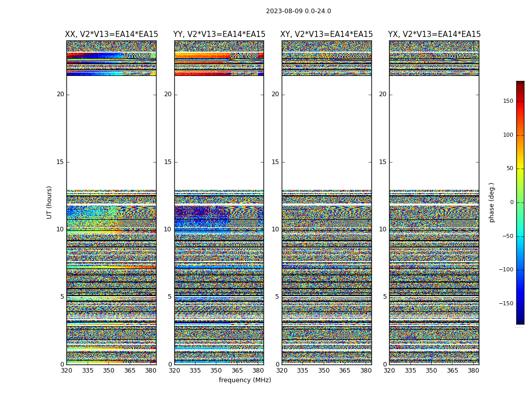532x405 pixels.
Task: Click the colorbar tick label '0'
Action: (x=512, y=202)
